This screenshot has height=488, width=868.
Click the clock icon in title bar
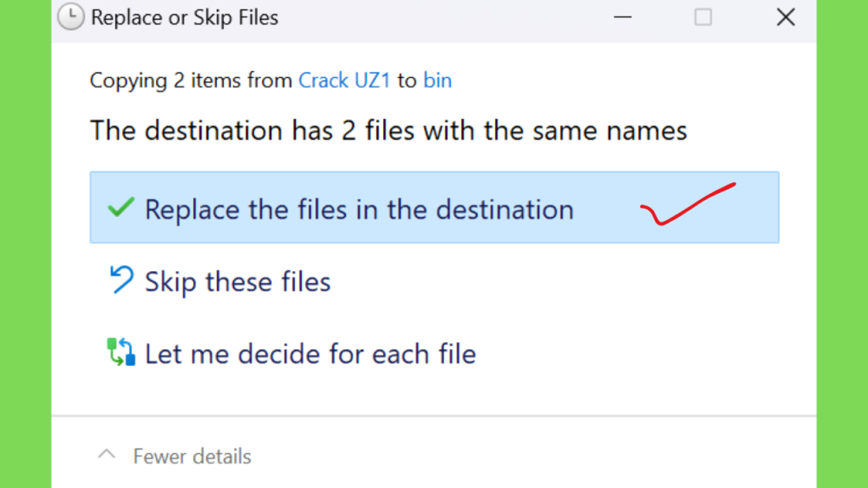(71, 17)
